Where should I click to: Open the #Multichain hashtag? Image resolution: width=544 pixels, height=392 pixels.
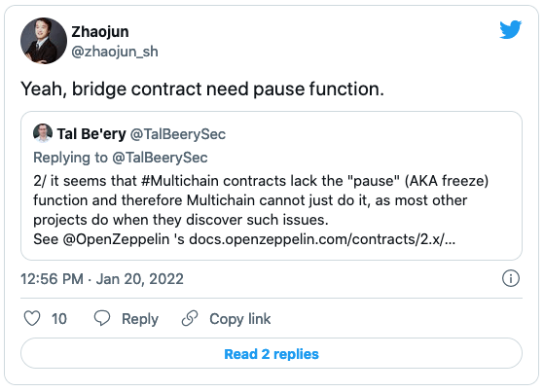[180, 181]
